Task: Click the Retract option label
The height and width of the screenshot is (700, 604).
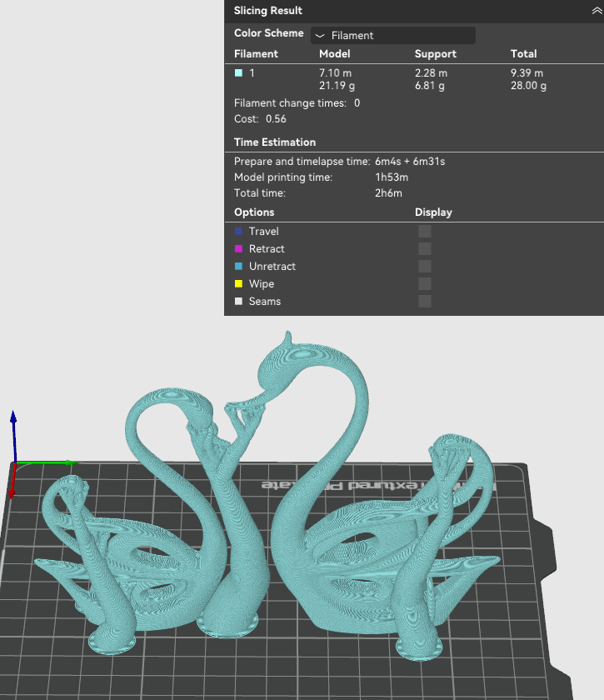Action: pos(267,248)
